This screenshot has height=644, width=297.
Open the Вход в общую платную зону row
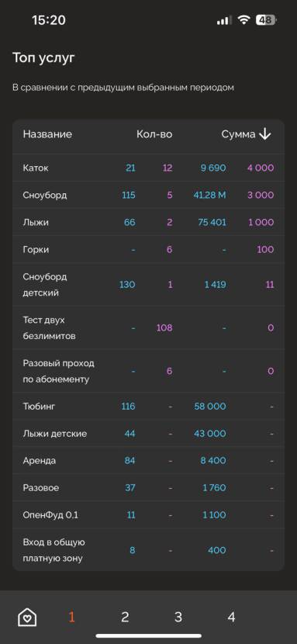148,550
